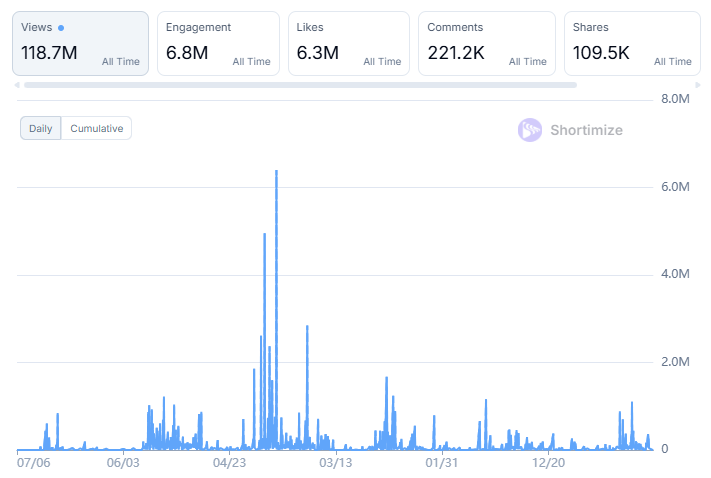Select the Views metric card
711x478 pixels.
coord(80,43)
